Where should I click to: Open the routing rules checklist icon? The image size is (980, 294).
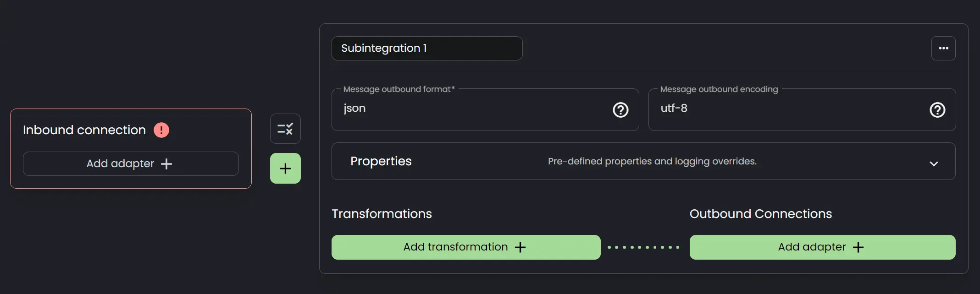coord(285,129)
